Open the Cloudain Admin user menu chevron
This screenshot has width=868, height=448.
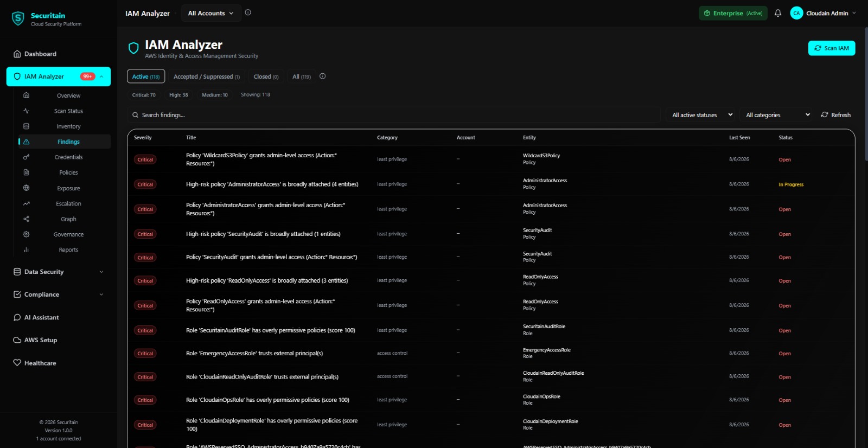click(x=854, y=13)
